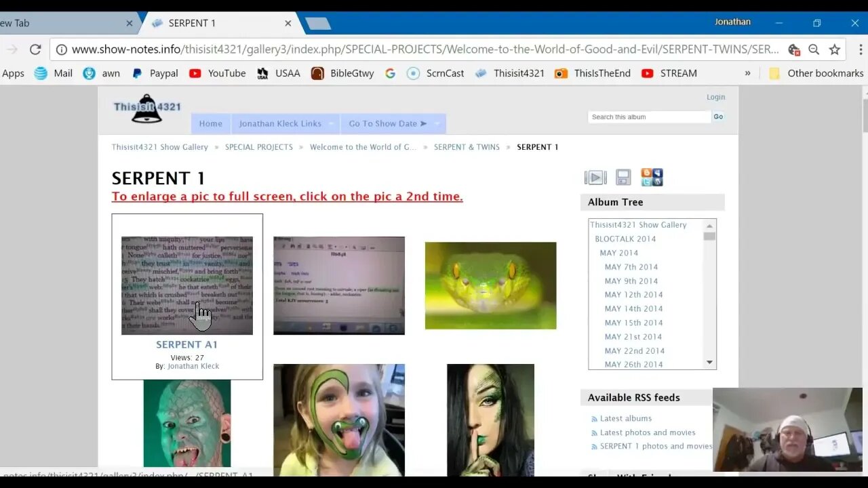The image size is (868, 488).
Task: Open a new browser tab
Action: coord(317,24)
